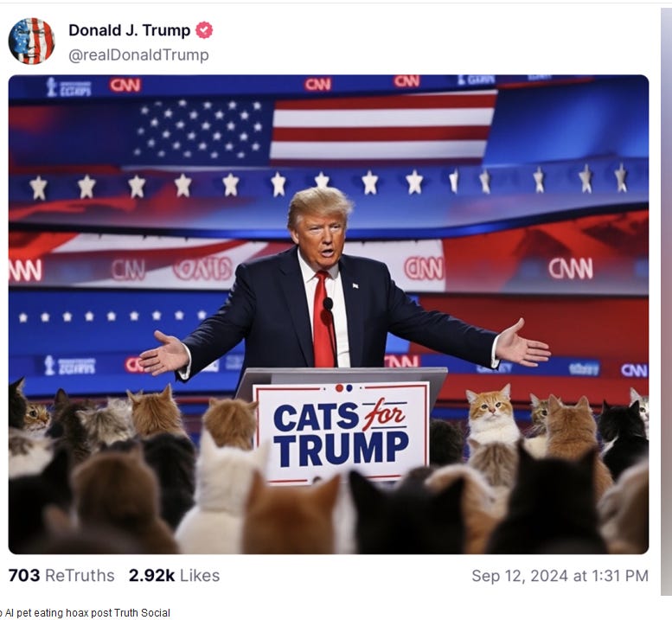Image resolution: width=672 pixels, height=620 pixels.
Task: Click the orange and white cat facing camera
Action: [x=492, y=414]
